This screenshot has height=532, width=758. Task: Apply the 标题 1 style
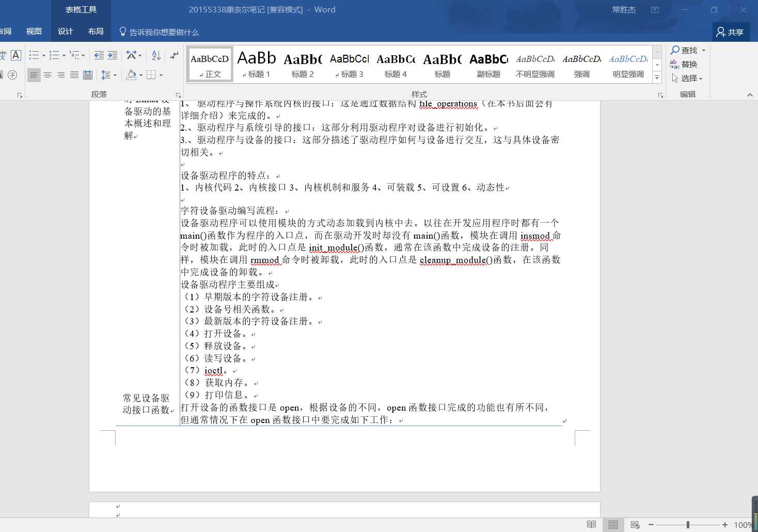click(x=256, y=65)
